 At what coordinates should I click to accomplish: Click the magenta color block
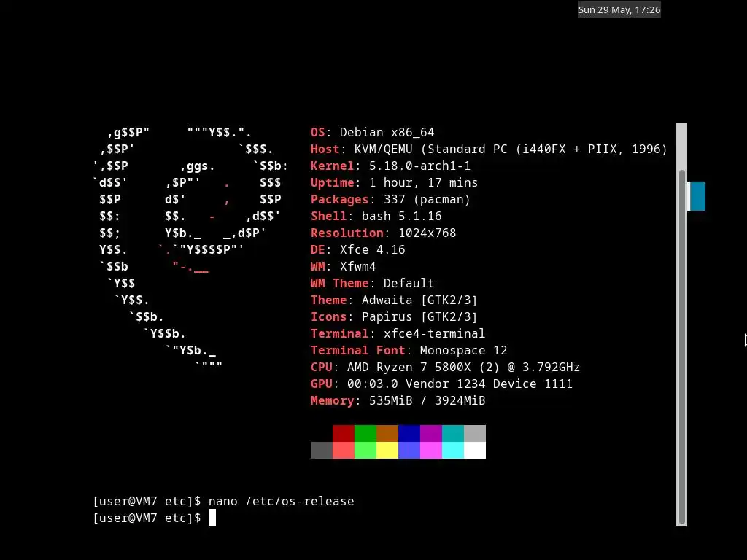[x=431, y=450]
